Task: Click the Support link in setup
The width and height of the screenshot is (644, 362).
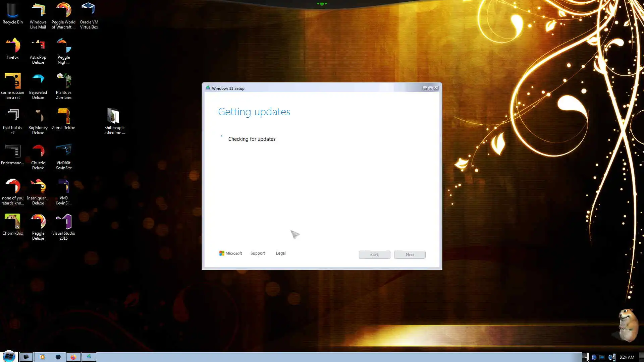Action: pos(258,253)
